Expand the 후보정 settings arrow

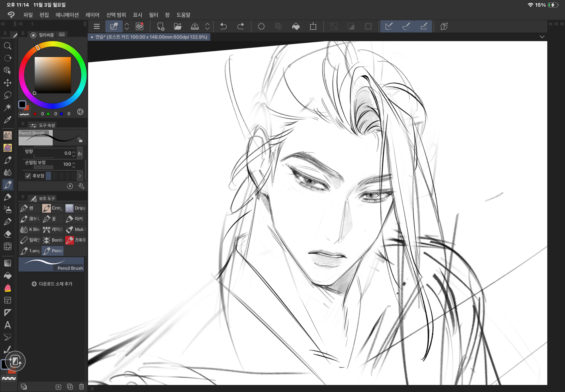pyautogui.click(x=80, y=176)
